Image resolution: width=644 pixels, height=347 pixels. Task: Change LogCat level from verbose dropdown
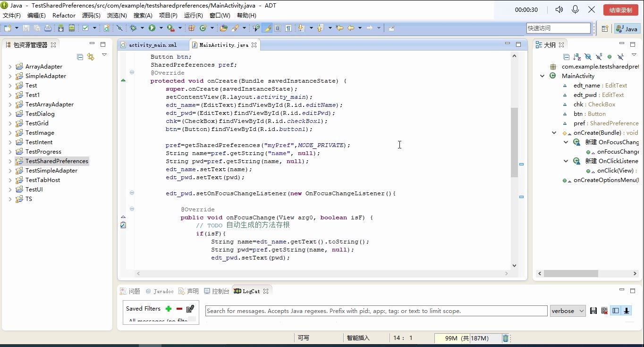click(x=568, y=311)
